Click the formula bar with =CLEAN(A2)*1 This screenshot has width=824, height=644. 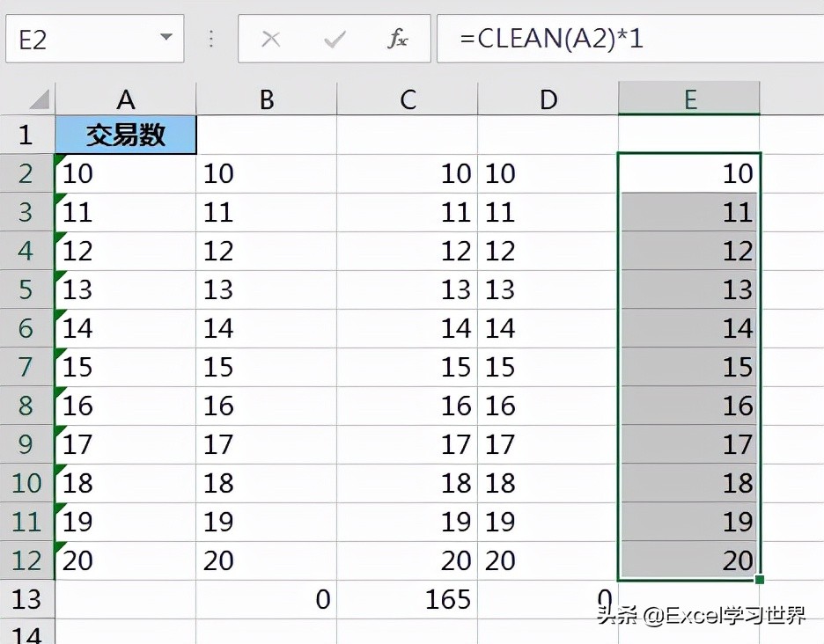click(x=630, y=39)
